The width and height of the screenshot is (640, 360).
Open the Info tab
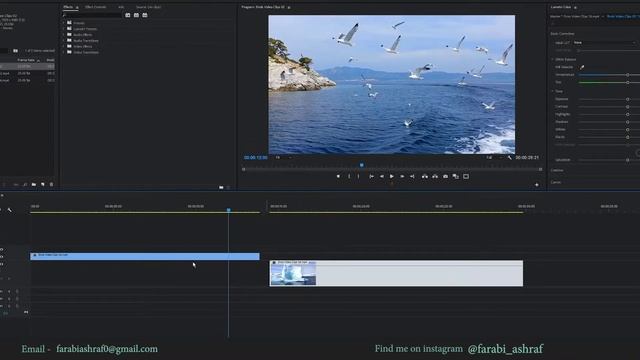121,7
